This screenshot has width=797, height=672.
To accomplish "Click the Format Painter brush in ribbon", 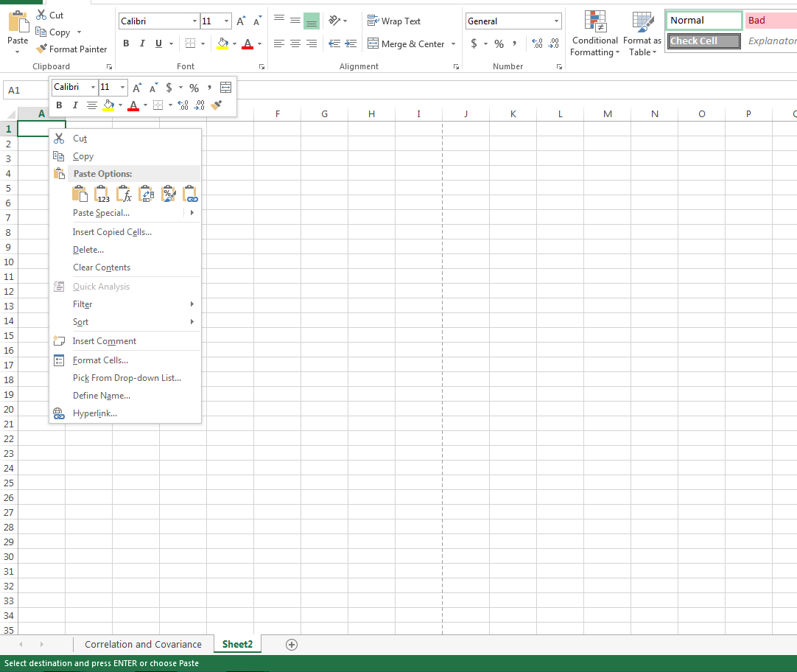I will coord(42,49).
